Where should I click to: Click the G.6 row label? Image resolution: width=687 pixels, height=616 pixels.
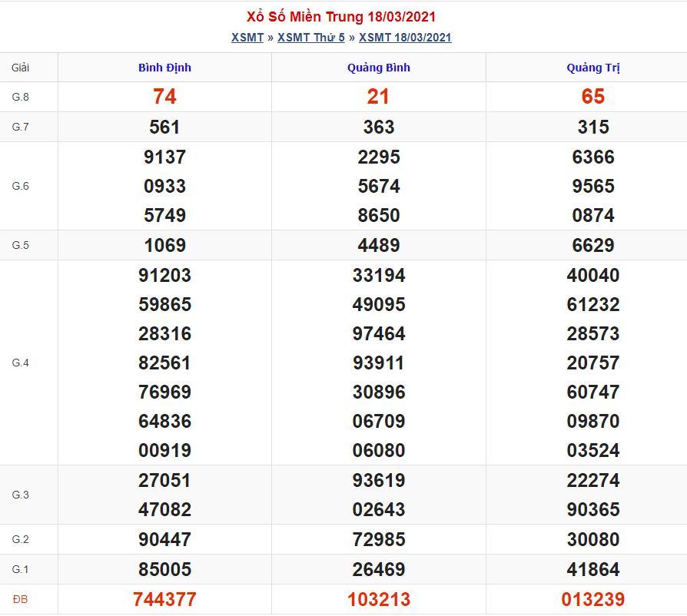pos(20,186)
